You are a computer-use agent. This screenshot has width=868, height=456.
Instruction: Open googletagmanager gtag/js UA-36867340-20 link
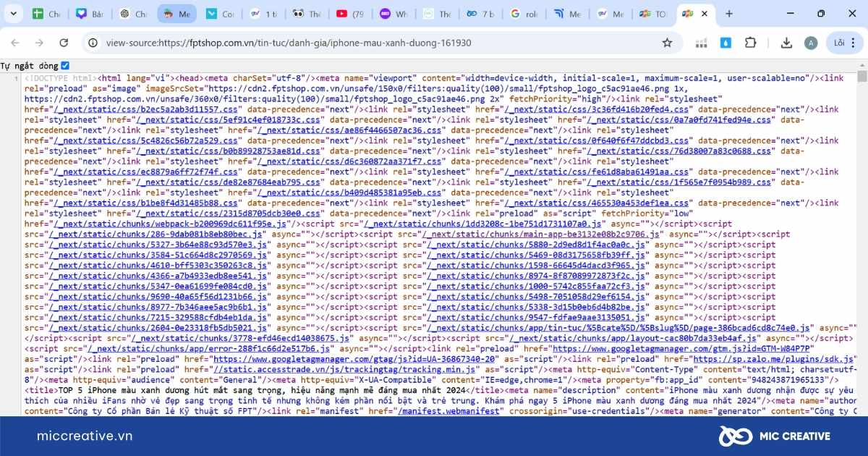click(x=352, y=359)
